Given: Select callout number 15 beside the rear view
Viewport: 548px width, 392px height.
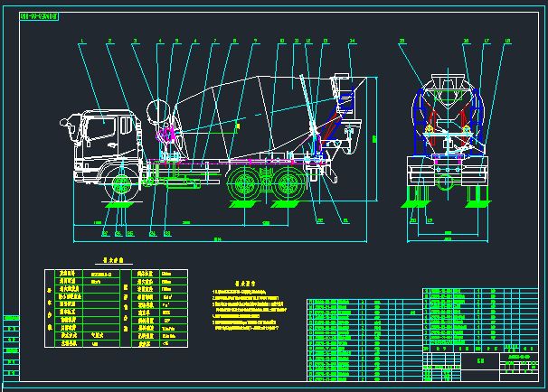Looking at the screenshot, I should pos(402,42).
